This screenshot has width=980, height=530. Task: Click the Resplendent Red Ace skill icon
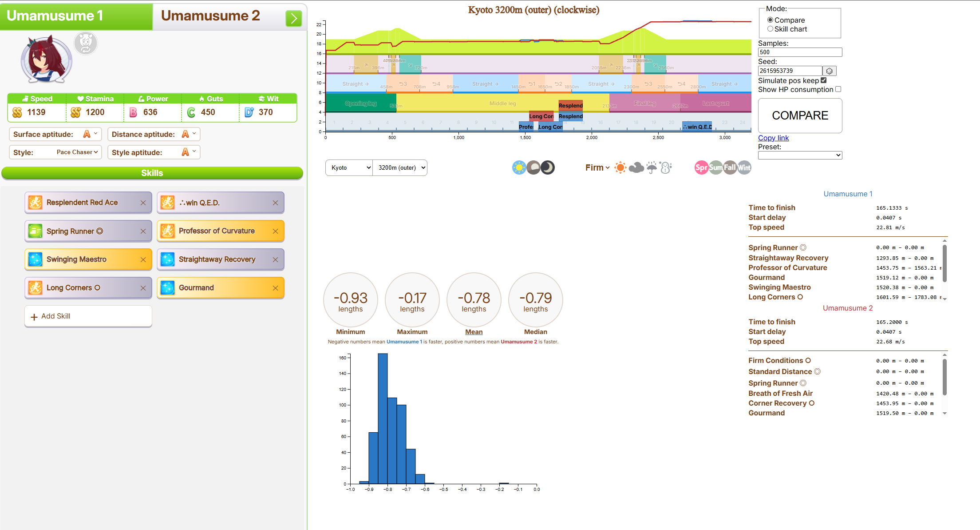coord(36,203)
